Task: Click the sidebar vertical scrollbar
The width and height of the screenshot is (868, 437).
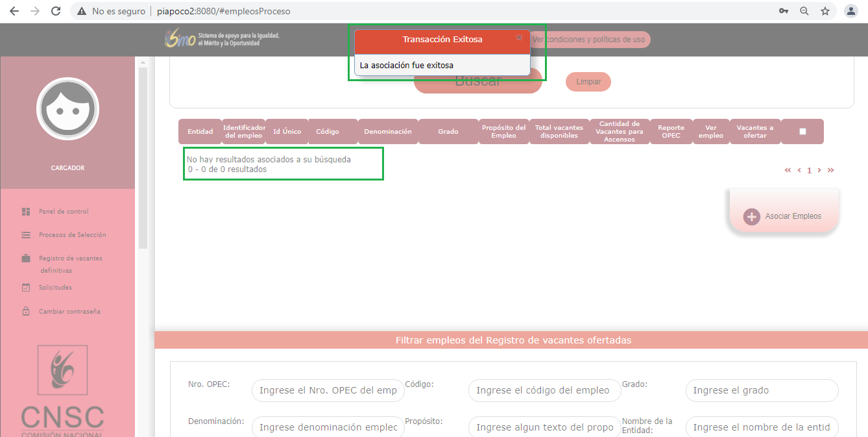Action: (143, 156)
